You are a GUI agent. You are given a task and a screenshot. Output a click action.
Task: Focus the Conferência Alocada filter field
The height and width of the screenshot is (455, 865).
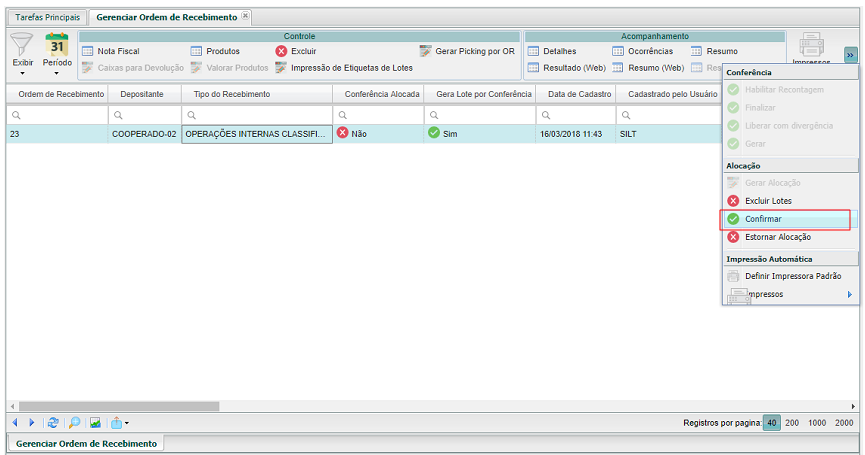(x=378, y=115)
